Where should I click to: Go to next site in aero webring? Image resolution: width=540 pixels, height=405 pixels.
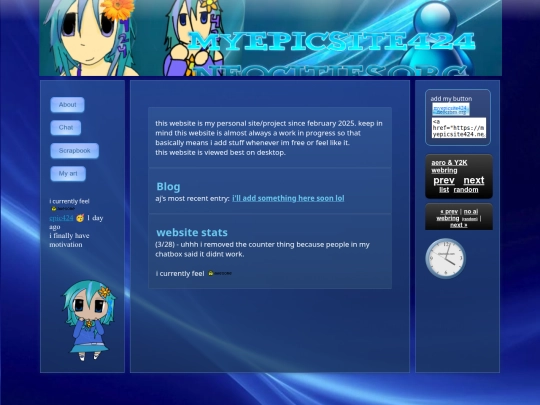click(474, 180)
